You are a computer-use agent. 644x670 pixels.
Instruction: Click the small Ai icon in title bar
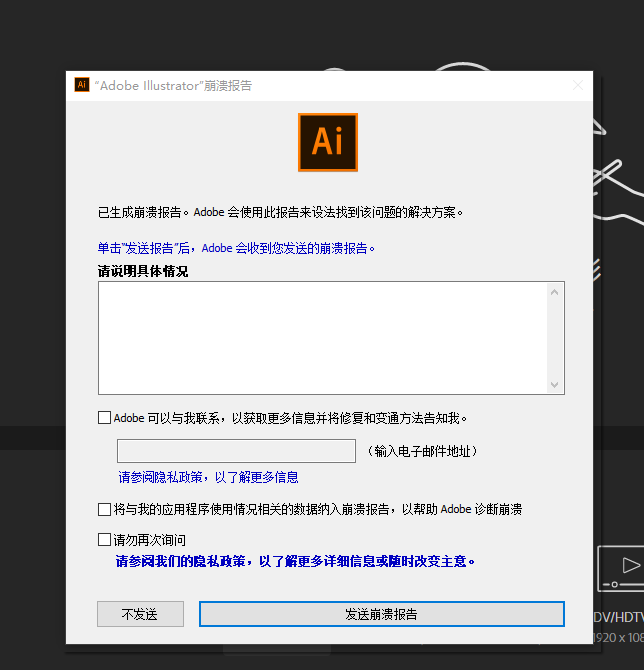[82, 85]
